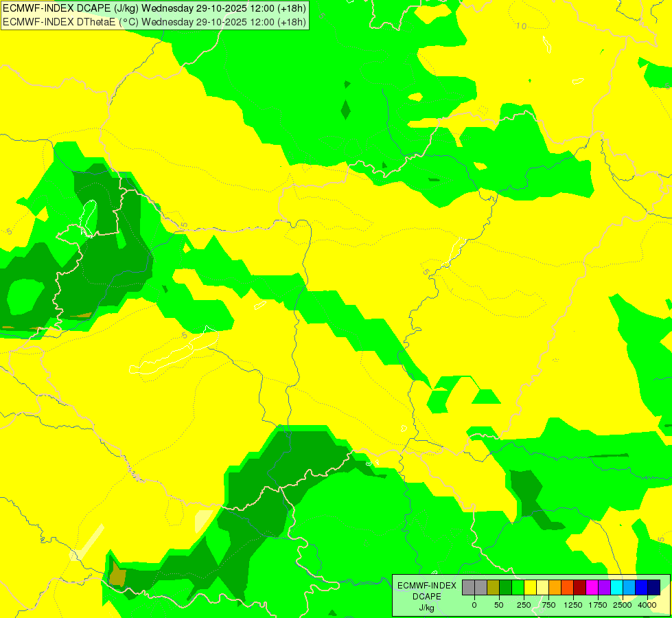The image size is (672, 618).
Task: Select the magenta legend swatch
Action: coord(592,587)
